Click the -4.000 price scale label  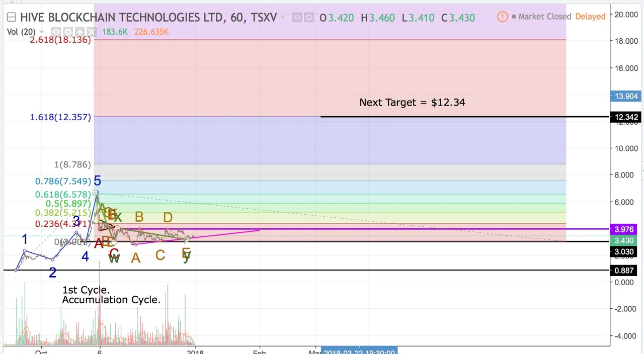[626, 336]
